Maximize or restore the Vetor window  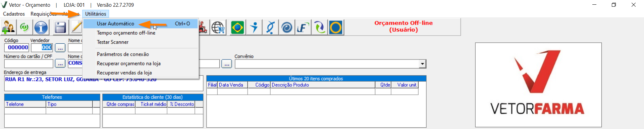coord(614,5)
